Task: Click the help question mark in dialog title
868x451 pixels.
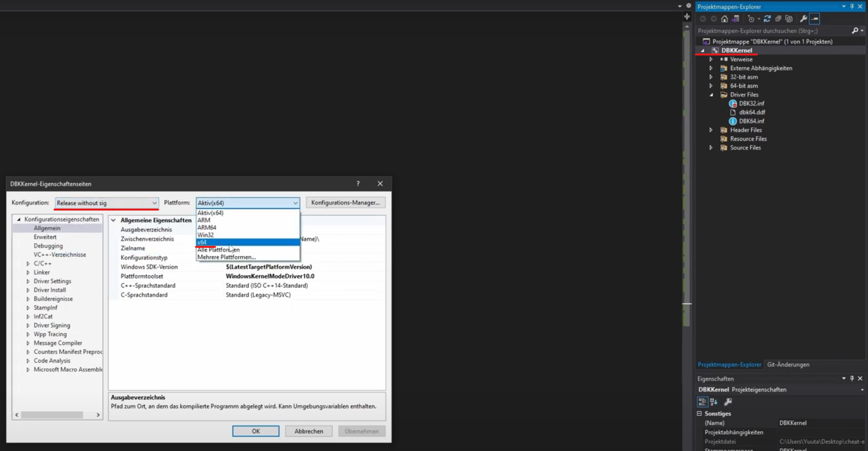Action: coord(358,184)
